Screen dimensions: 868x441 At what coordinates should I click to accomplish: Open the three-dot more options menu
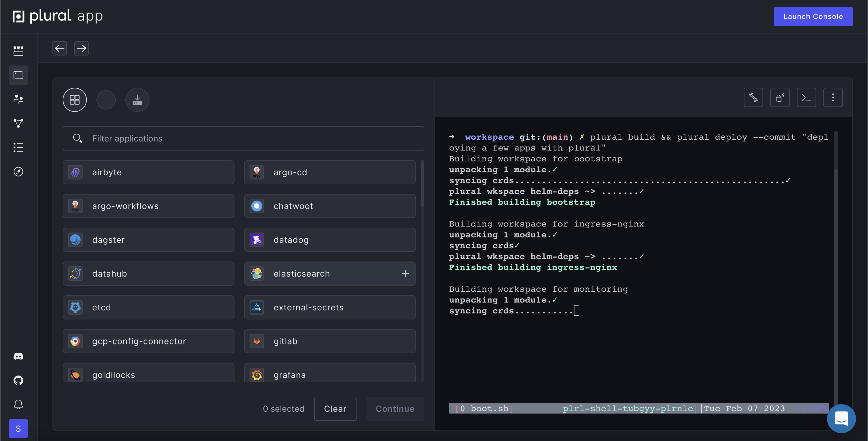[x=833, y=97]
